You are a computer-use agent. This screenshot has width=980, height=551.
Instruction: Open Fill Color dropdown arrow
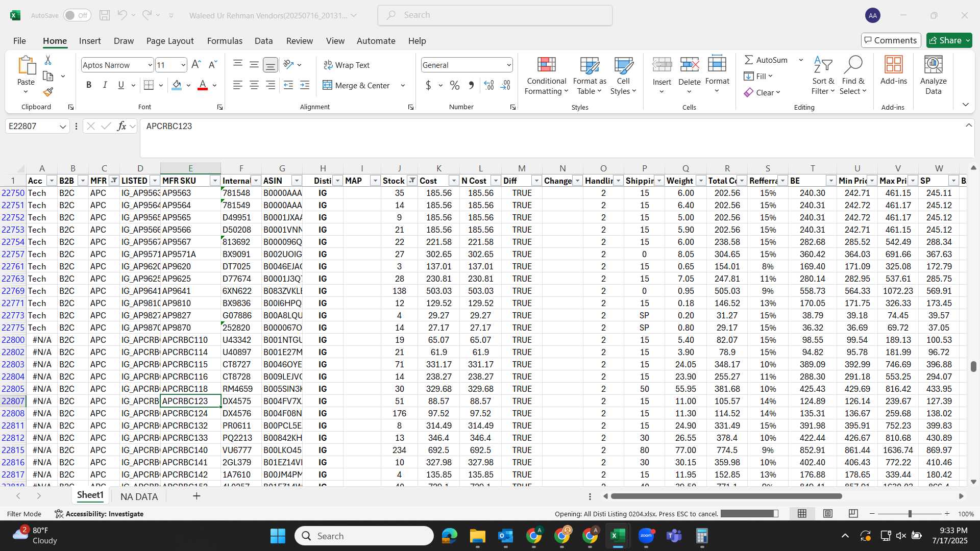coord(188,86)
